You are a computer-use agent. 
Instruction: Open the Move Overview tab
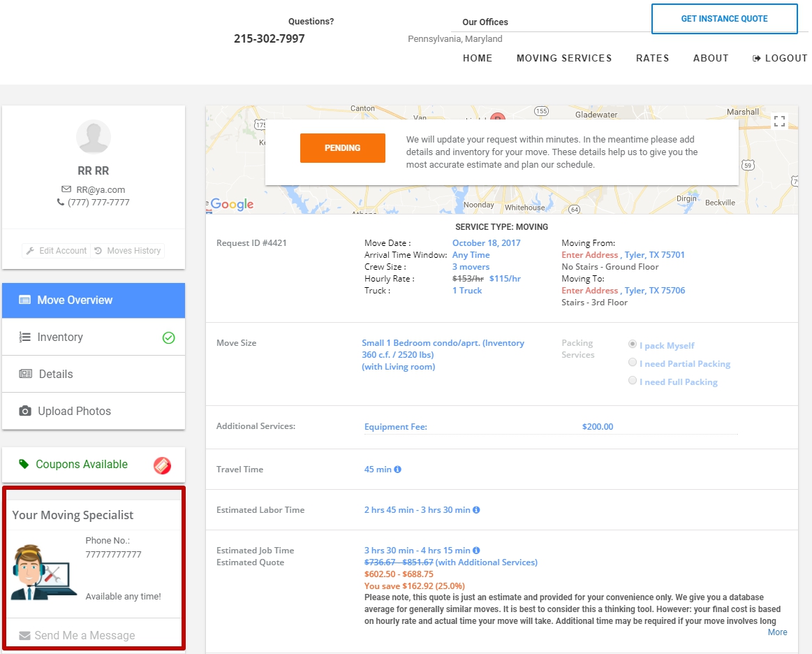click(94, 300)
